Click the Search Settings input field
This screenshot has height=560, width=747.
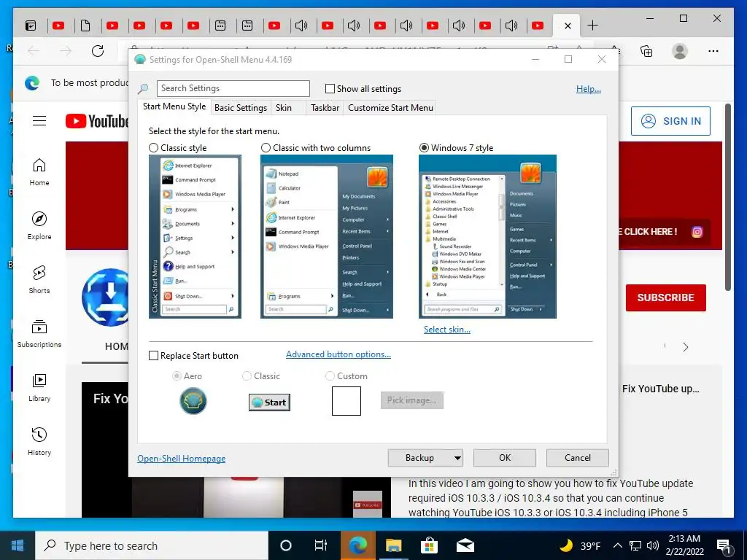tap(233, 88)
